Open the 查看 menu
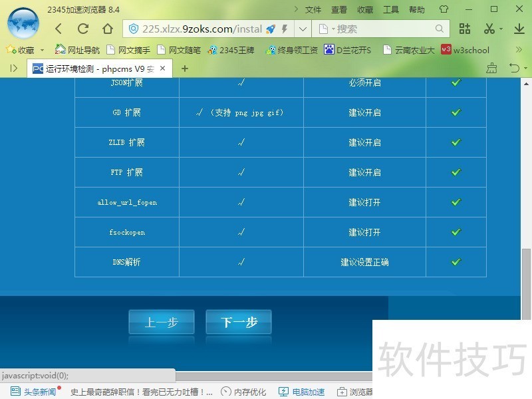Image resolution: width=532 pixels, height=399 pixels. click(339, 9)
